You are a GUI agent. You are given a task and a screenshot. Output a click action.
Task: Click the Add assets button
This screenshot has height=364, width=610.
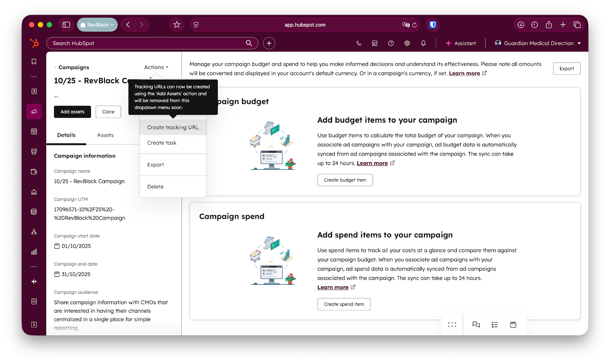pos(72,112)
